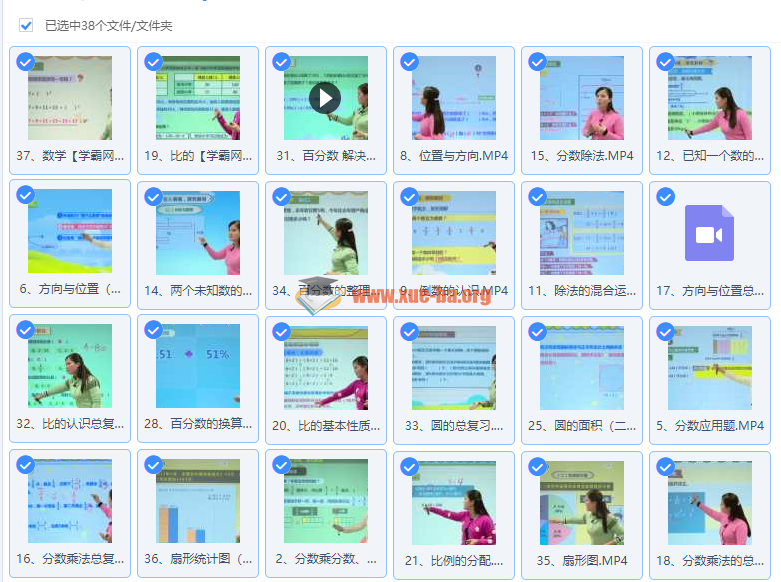Click the file name 14、两个未知数的

[x=198, y=290]
